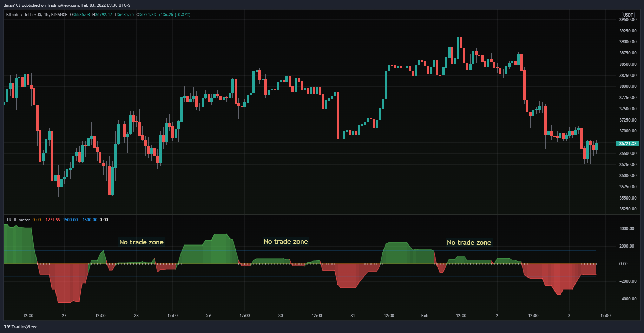
Task: Click the USDT currency label
Action: [628, 15]
